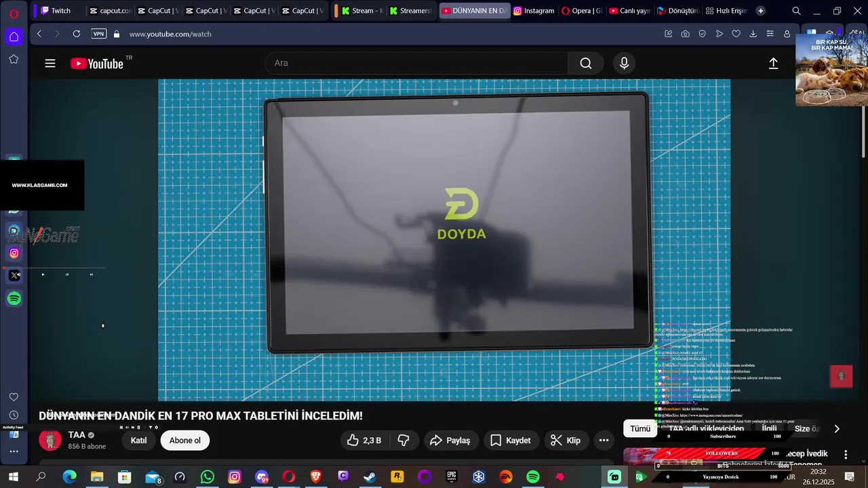Screen dimensions: 868x488
Task: Click the send/flow arrow icon in address bar
Action: [719, 34]
